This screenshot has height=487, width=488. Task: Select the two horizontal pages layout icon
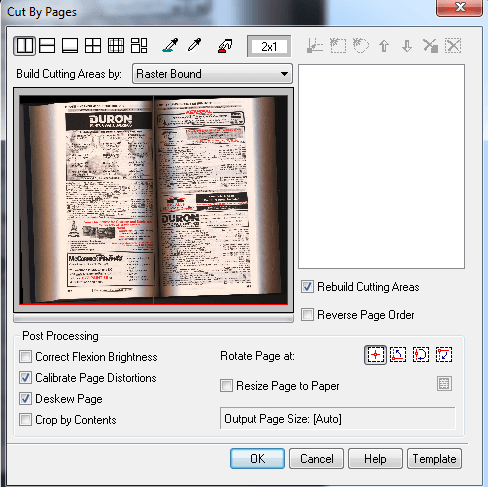pyautogui.click(x=47, y=46)
